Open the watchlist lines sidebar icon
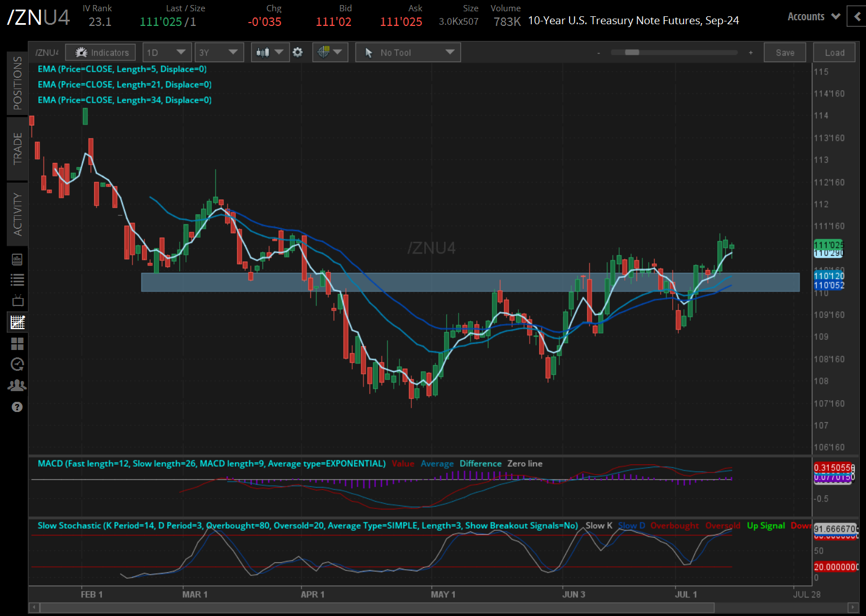This screenshot has width=866, height=616. pos(17,280)
